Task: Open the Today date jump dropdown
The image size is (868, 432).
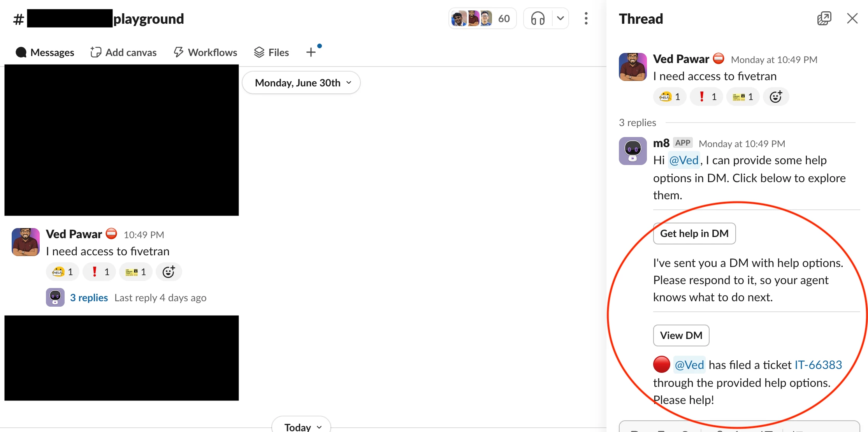Action: 301,427
